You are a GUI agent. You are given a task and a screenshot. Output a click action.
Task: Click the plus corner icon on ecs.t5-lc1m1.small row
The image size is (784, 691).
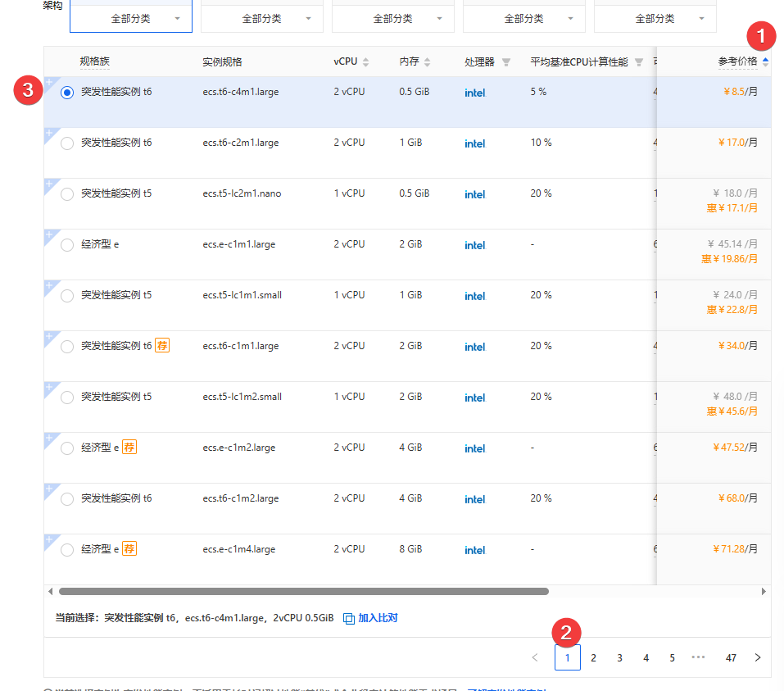[x=49, y=285]
